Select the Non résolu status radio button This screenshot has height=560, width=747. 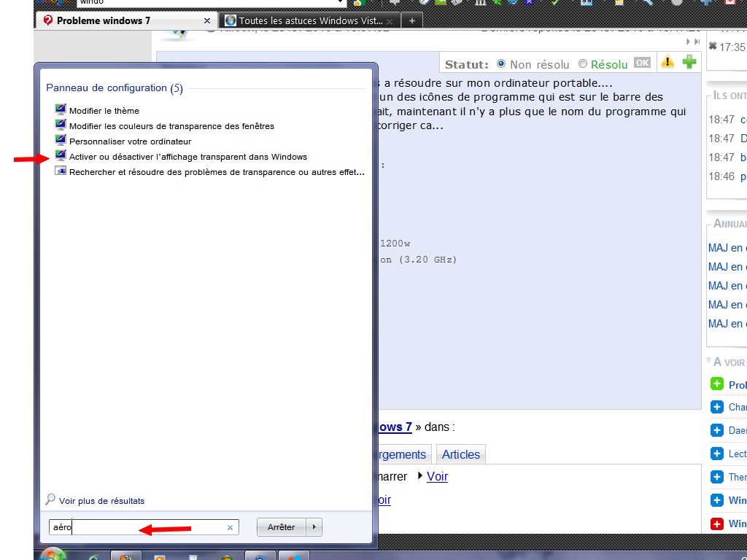[x=500, y=64]
